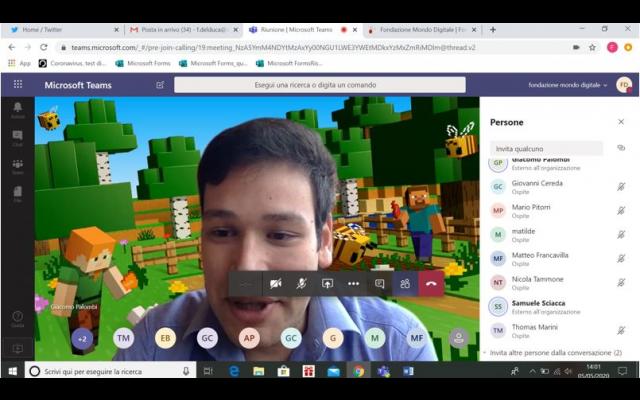Bookmark this page with star icon
The width and height of the screenshot is (640, 400).
pyautogui.click(x=592, y=47)
